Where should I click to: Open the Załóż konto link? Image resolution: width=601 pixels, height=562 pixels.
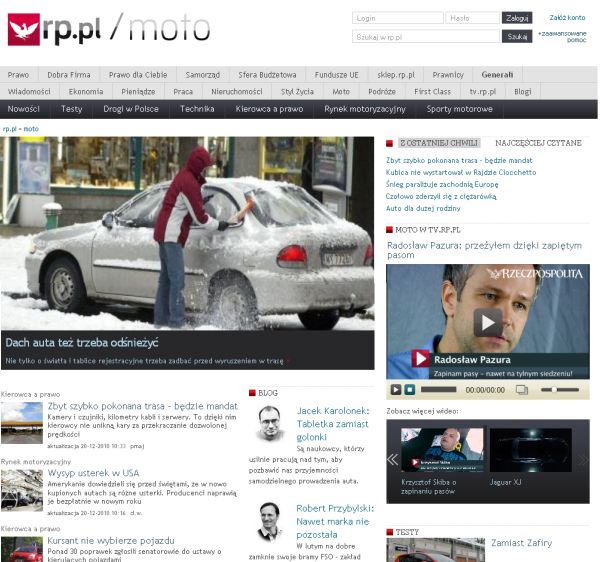pos(567,18)
